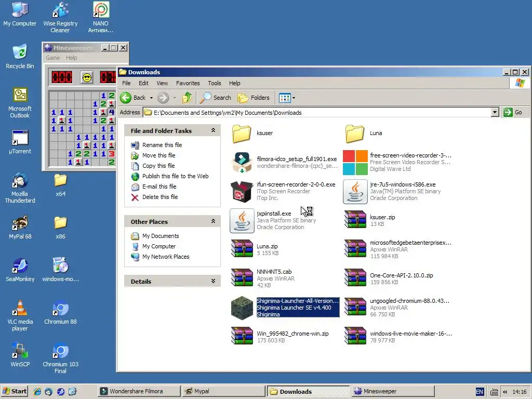Screen dimensions: 532x399
Task: Select the Chromium 103 Final shortcut
Action: (60, 358)
